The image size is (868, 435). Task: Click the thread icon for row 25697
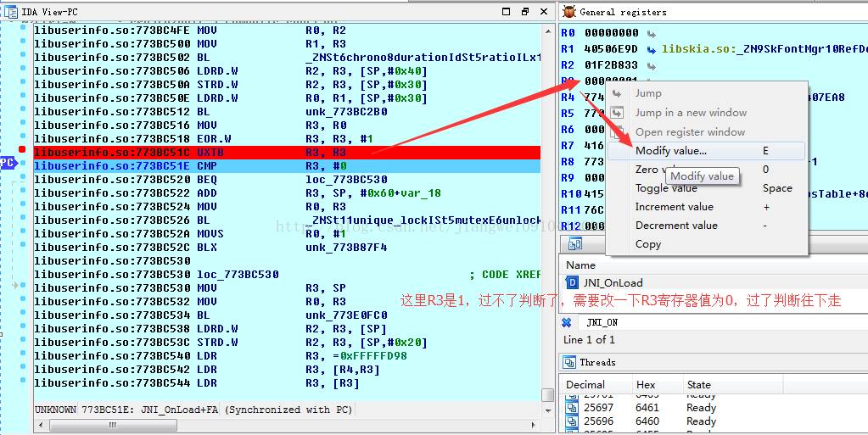571,408
